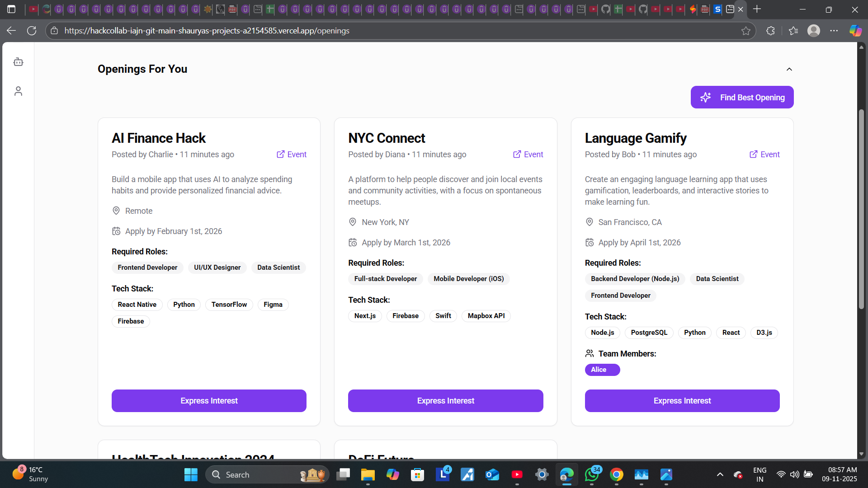Image resolution: width=868 pixels, height=488 pixels.
Task: Reload the page using the refresh icon
Action: click(32, 30)
